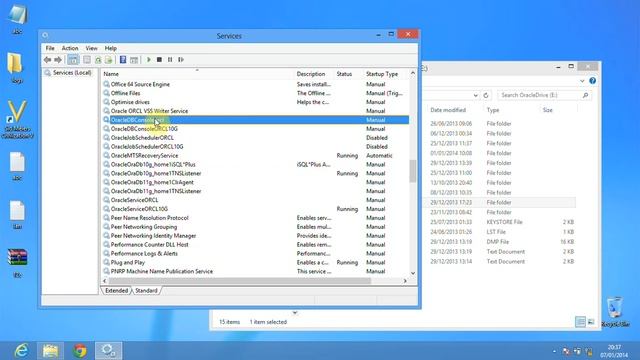The width and height of the screenshot is (640, 360).
Task: Open the File menu in Services
Action: pyautogui.click(x=50, y=48)
